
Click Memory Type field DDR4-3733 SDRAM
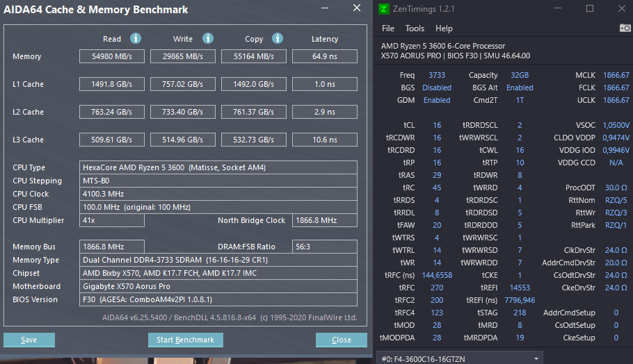click(x=218, y=260)
